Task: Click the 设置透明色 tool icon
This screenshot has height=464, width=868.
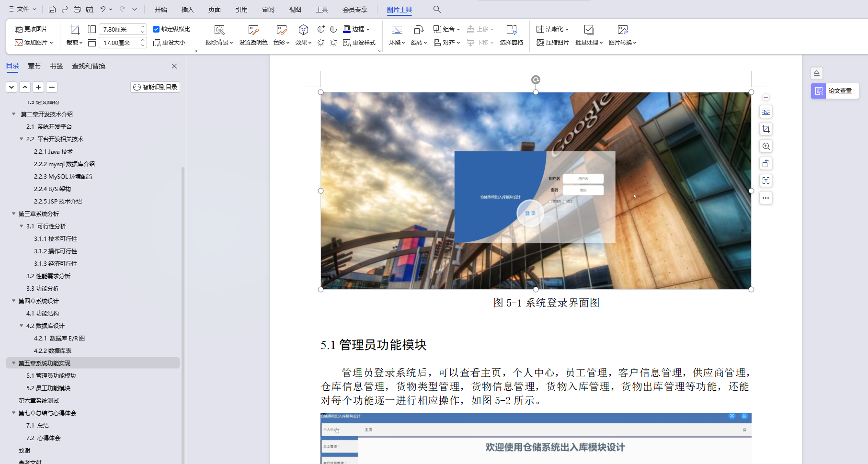Action: coord(253,34)
